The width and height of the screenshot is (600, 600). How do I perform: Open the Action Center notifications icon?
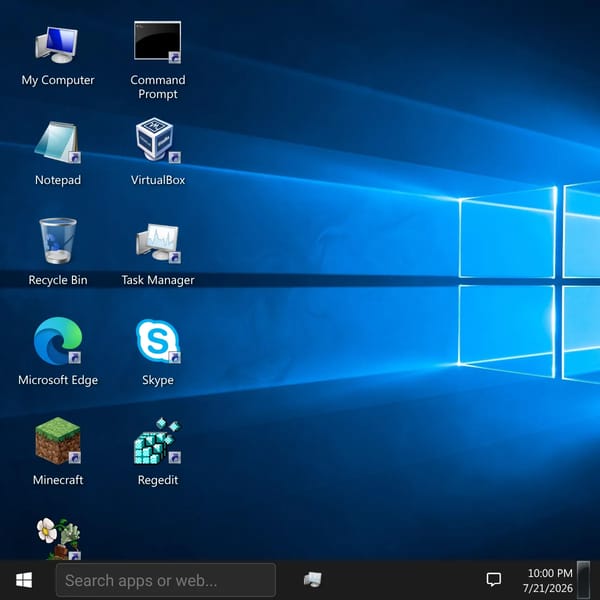[x=494, y=580]
